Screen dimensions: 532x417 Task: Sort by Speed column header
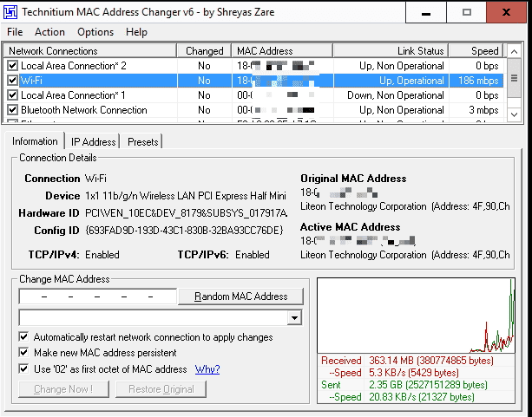(476, 51)
